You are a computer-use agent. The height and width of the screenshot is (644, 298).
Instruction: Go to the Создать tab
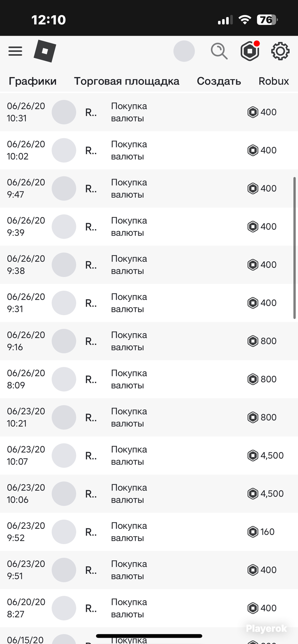pyautogui.click(x=219, y=81)
